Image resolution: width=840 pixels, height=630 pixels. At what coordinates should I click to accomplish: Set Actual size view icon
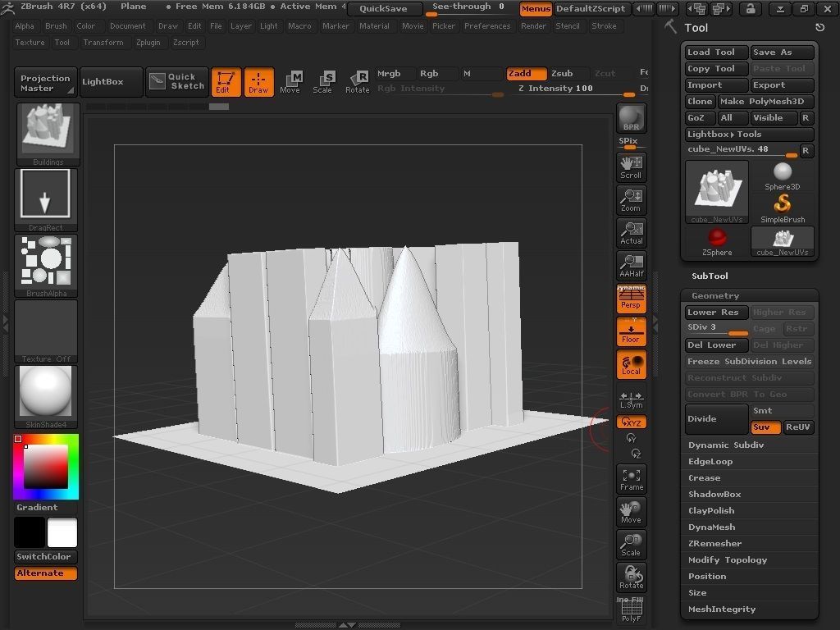pos(631,232)
